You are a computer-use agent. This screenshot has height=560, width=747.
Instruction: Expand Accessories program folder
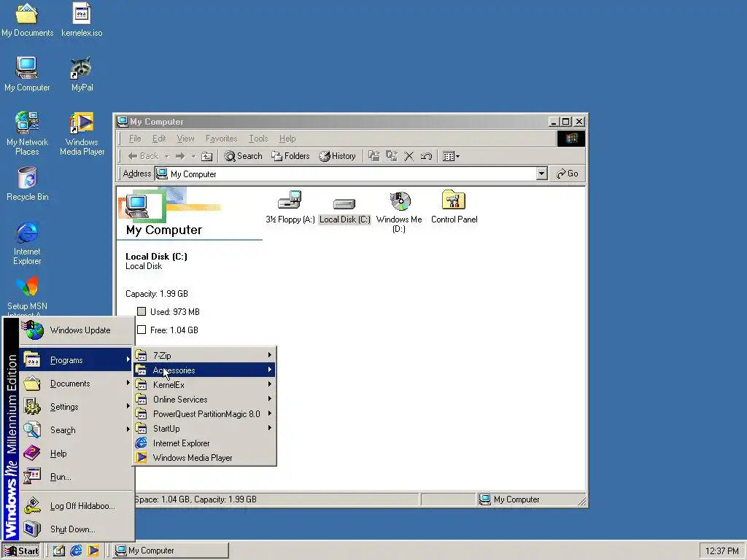click(x=204, y=370)
